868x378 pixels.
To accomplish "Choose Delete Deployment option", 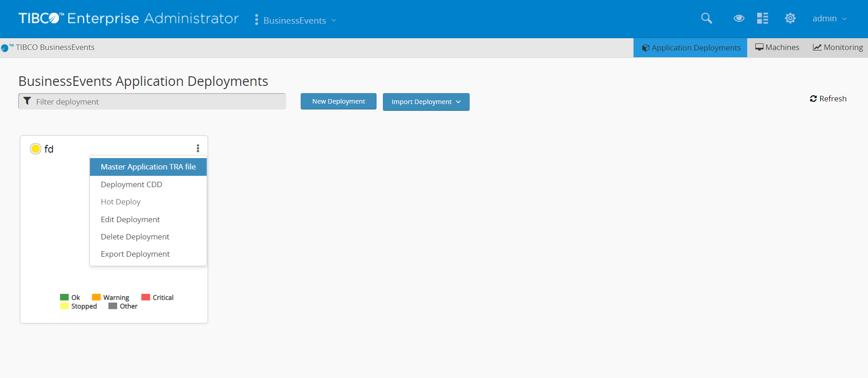I will (135, 237).
